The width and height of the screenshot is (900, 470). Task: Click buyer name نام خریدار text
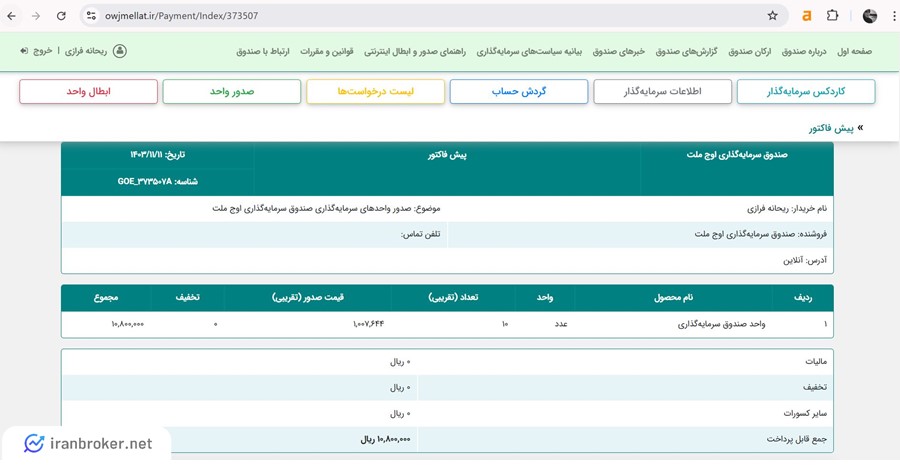pos(787,209)
